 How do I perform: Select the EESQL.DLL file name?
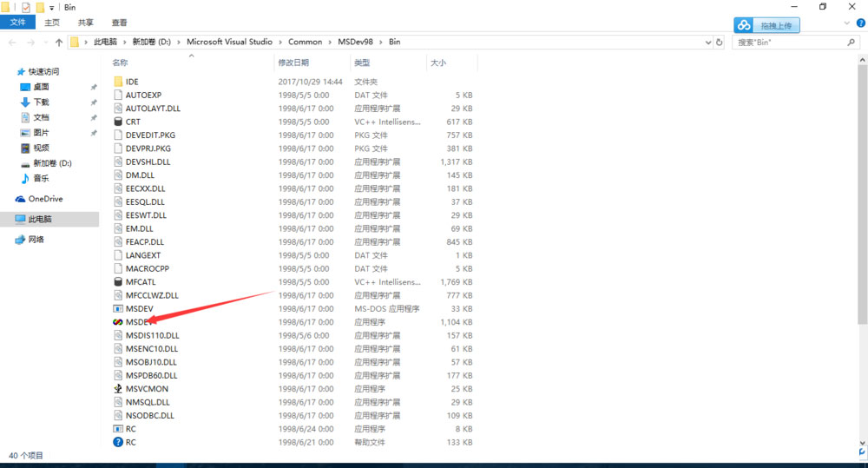point(145,201)
